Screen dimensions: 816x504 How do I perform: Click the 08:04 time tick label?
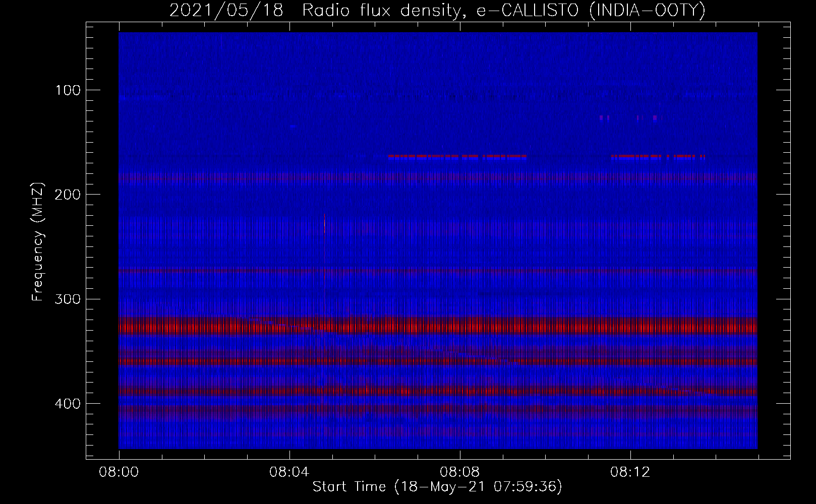click(289, 472)
